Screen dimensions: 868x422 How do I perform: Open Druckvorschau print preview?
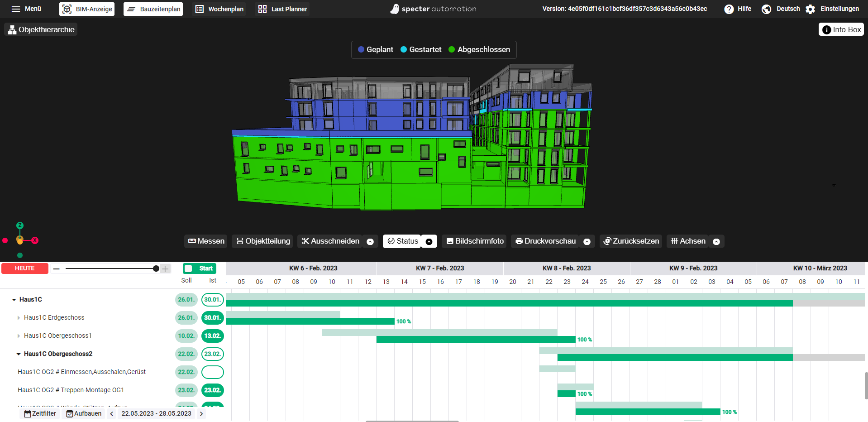[545, 241]
